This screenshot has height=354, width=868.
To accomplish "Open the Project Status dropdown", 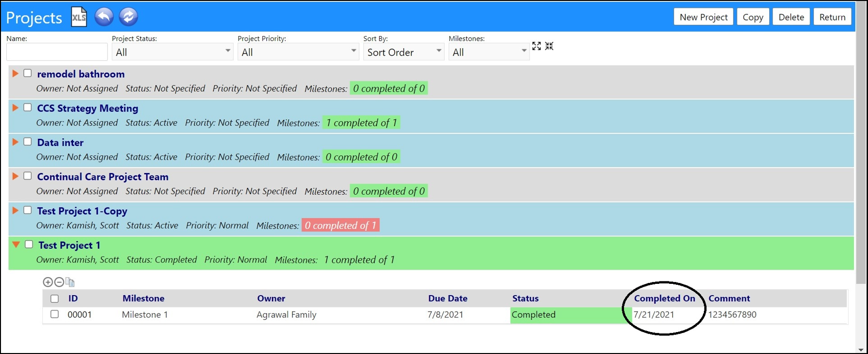I will (x=172, y=52).
